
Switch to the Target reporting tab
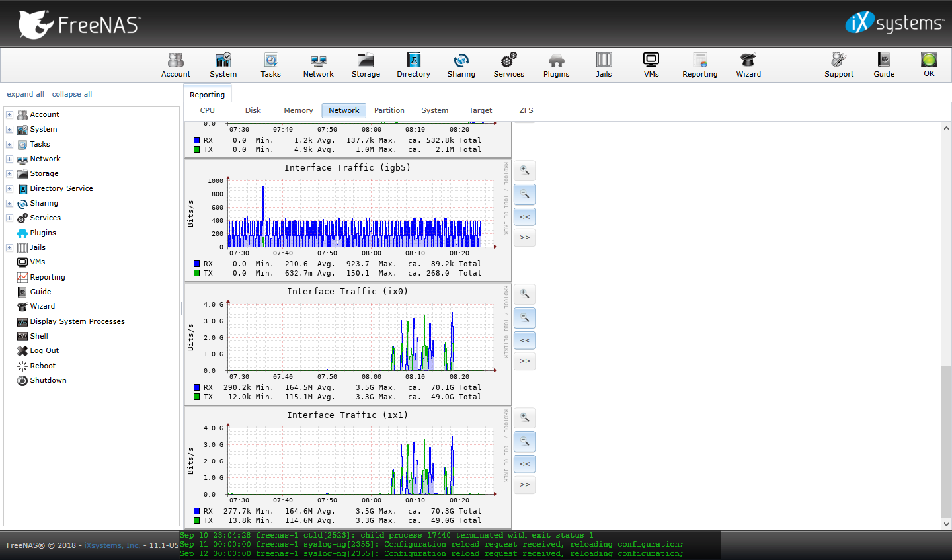click(x=481, y=110)
